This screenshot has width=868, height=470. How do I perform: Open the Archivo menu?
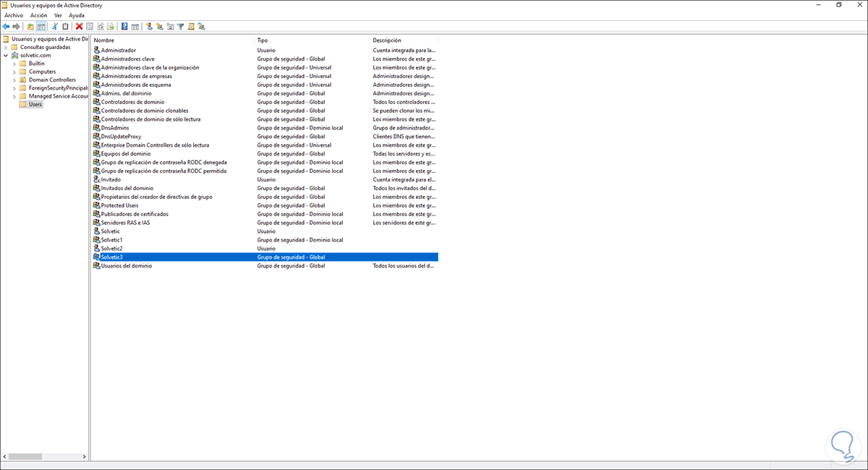[14, 15]
